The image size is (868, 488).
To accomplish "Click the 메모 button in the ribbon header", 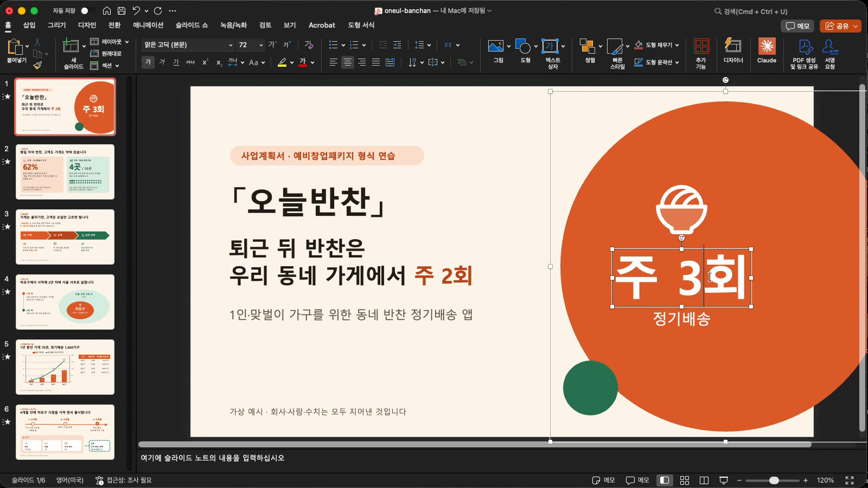I will [x=798, y=26].
